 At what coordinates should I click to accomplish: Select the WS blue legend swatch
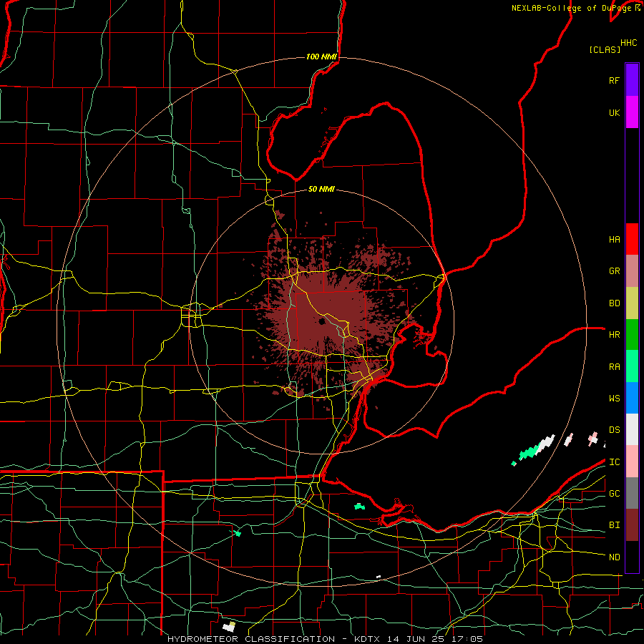tap(632, 398)
